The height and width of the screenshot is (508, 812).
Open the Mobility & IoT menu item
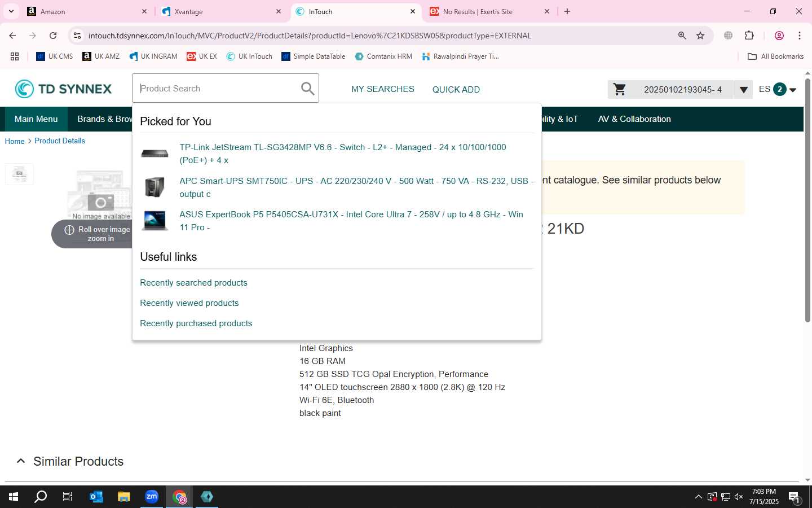coord(560,119)
